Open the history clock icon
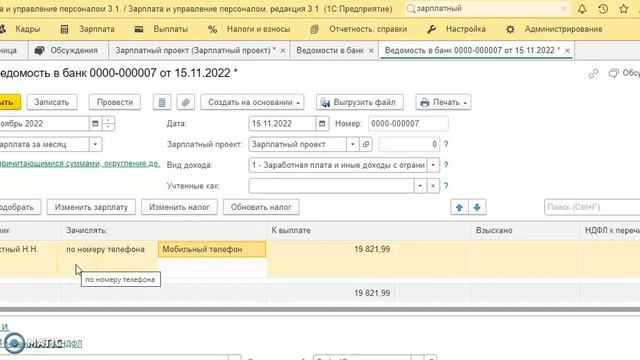The height and width of the screenshot is (360, 640). (603, 9)
